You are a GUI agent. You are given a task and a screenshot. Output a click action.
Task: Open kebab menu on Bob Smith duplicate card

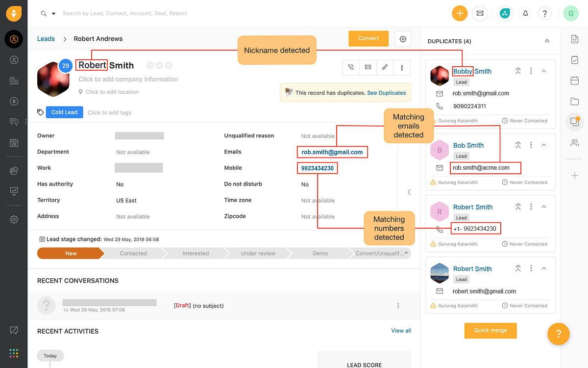531,145
